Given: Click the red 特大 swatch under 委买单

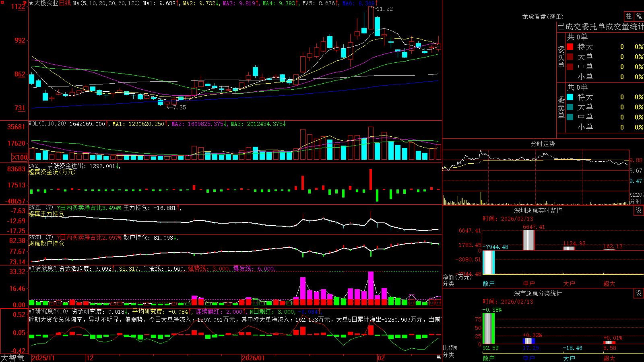Looking at the screenshot, I should [x=570, y=47].
